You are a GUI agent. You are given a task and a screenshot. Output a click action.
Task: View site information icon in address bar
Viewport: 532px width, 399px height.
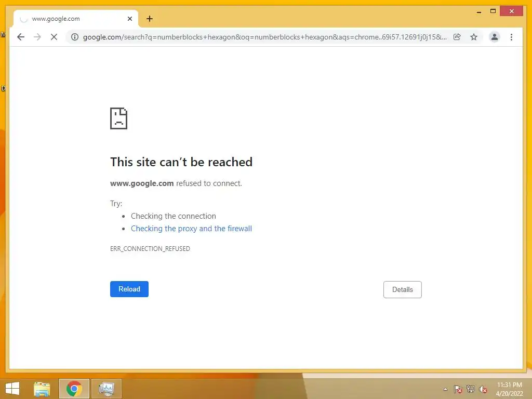75,37
